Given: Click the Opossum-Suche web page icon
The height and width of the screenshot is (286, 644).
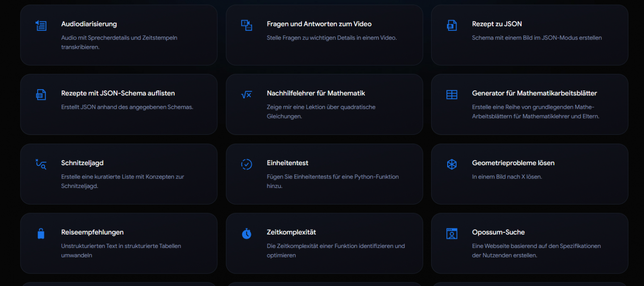Looking at the screenshot, I should pyautogui.click(x=452, y=234).
